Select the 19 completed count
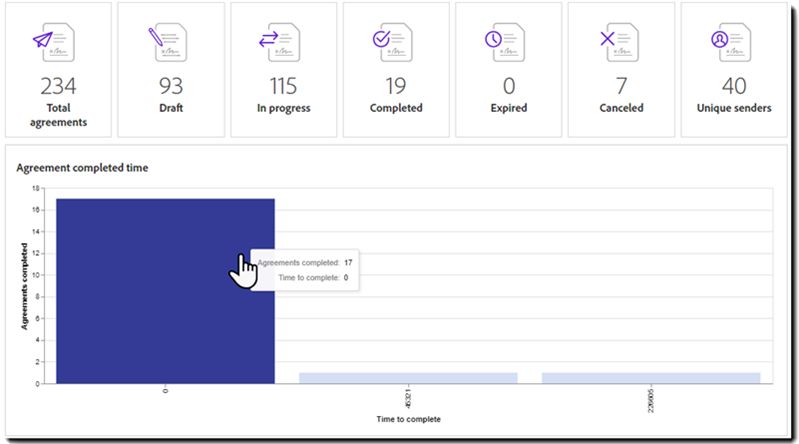This screenshot has width=799, height=444. point(396,86)
